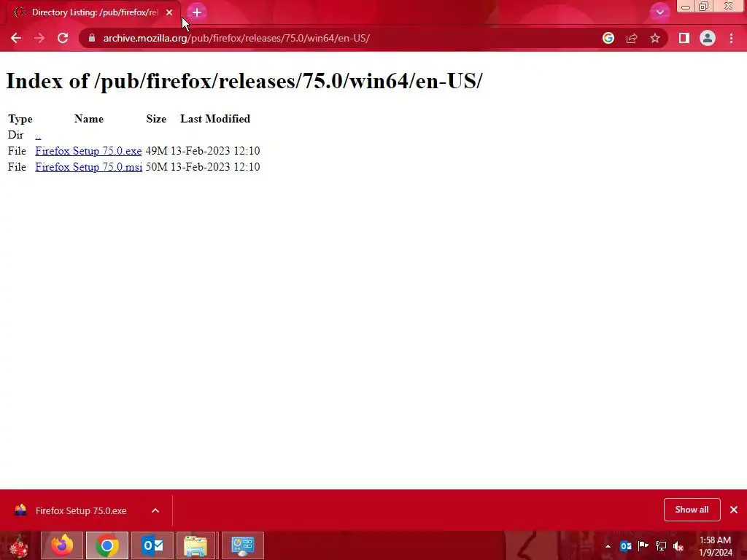Switch to Chrome in the taskbar
747x560 pixels.
(x=107, y=545)
